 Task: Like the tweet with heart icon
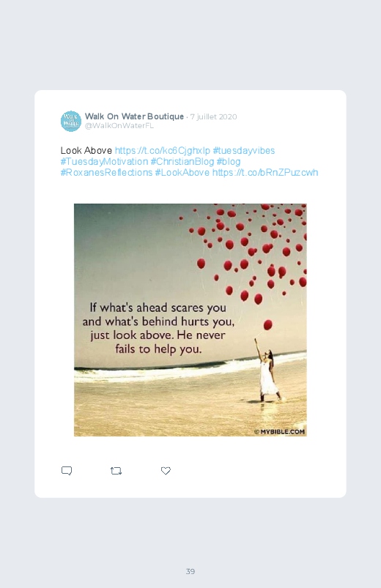(x=166, y=471)
